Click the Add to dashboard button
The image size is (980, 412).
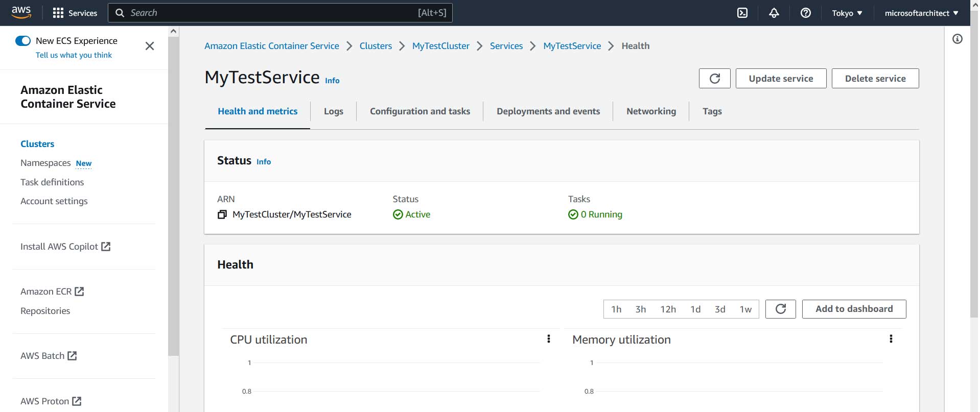tap(854, 309)
